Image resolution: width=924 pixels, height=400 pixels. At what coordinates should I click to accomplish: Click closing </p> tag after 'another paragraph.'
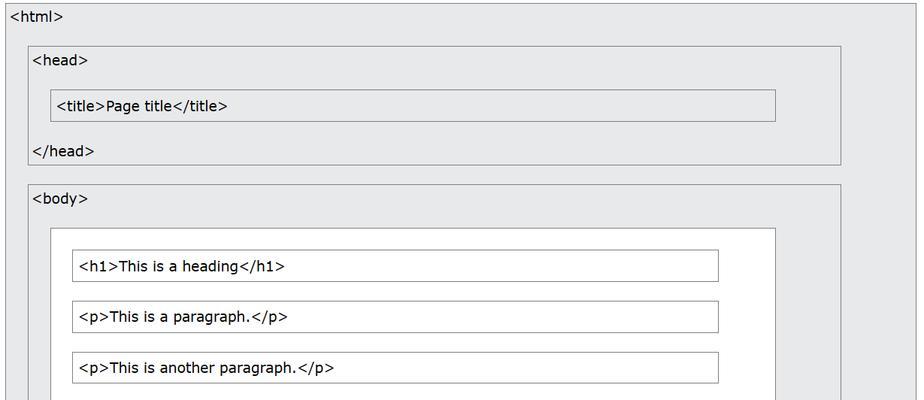(316, 368)
